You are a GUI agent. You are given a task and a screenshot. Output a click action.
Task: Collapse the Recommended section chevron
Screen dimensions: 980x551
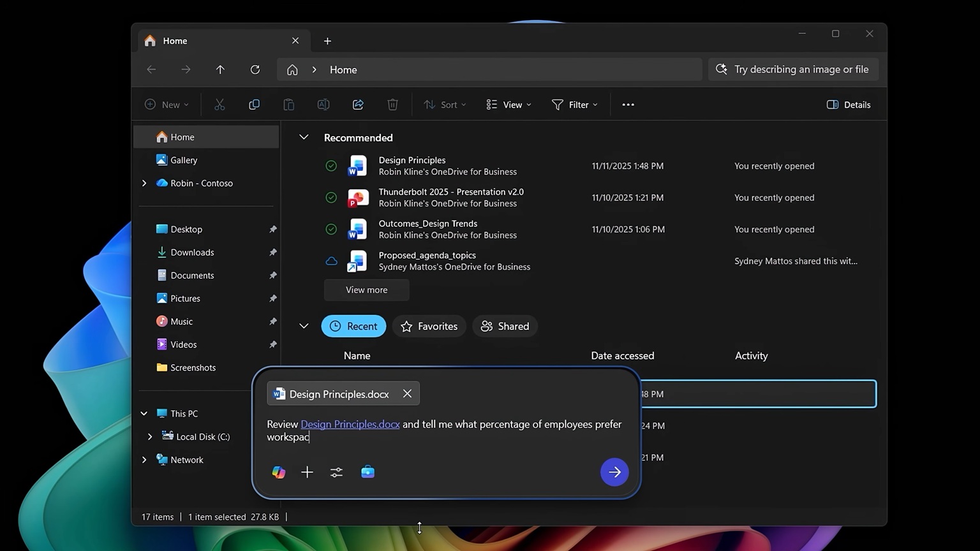click(304, 136)
